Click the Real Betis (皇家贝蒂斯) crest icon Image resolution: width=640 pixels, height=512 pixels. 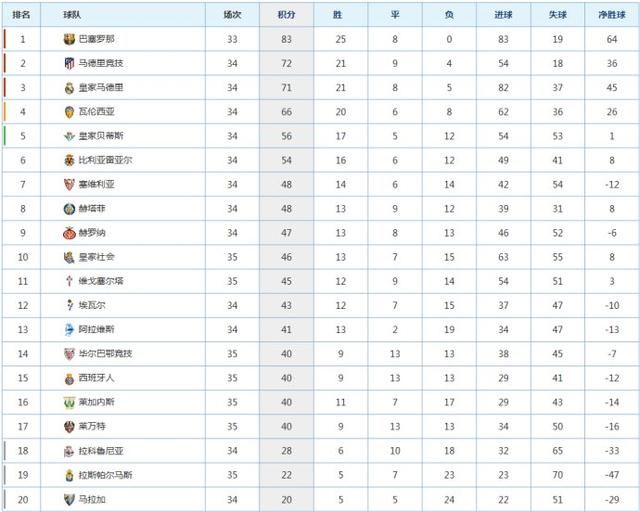pyautogui.click(x=68, y=135)
